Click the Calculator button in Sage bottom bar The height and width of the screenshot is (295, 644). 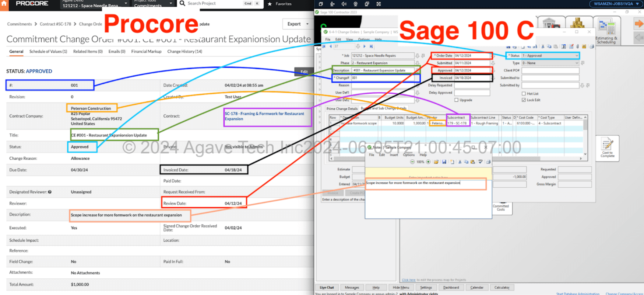tap(502, 288)
